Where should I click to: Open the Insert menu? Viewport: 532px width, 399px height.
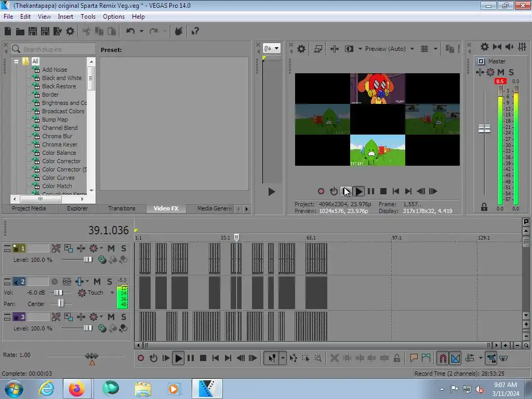tap(65, 16)
